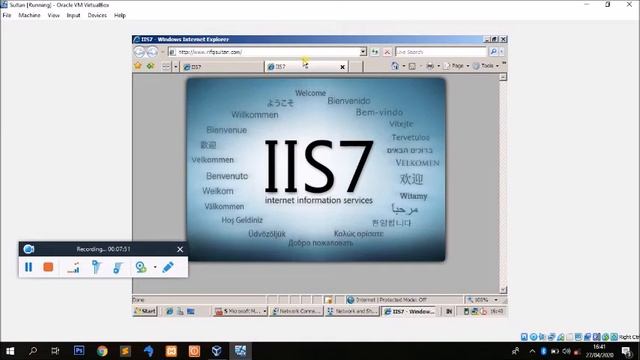
Task: Open the notification center icon
Action: tap(627, 351)
